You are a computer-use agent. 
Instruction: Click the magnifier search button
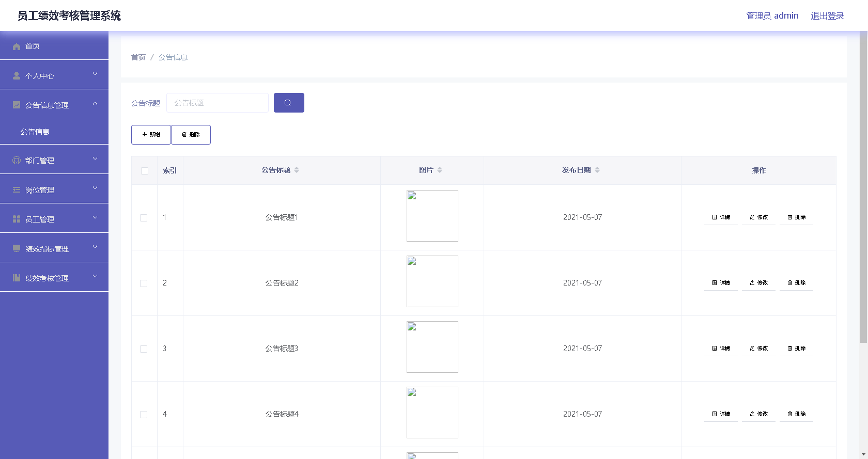point(289,103)
